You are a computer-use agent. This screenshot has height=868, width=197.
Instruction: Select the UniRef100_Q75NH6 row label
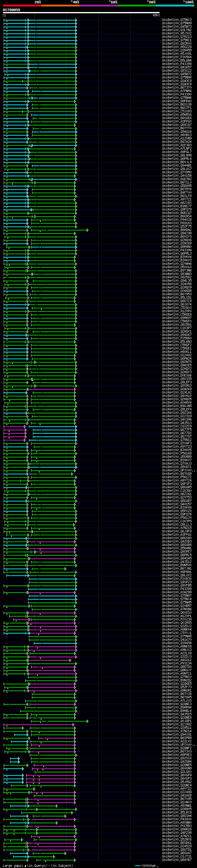click(x=177, y=98)
